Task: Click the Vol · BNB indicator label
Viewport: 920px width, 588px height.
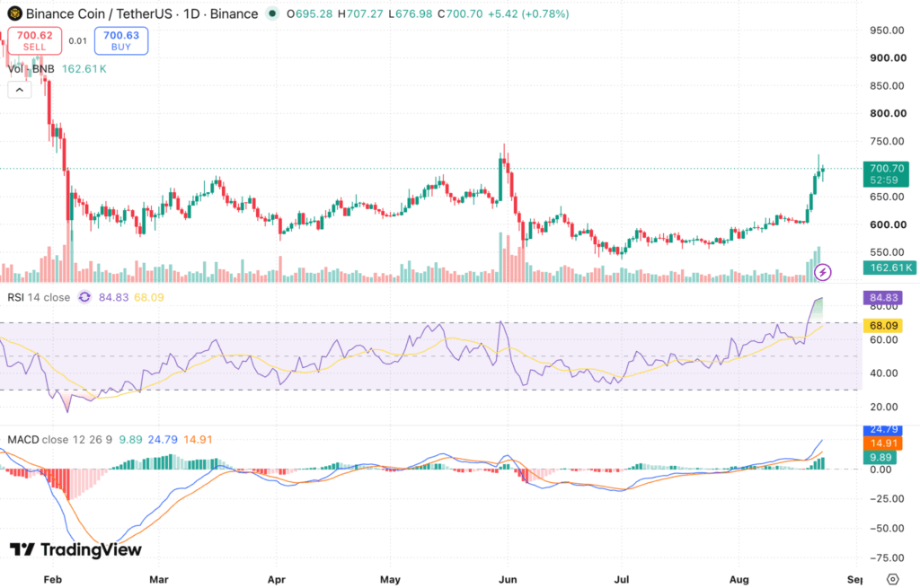Action: (31, 68)
